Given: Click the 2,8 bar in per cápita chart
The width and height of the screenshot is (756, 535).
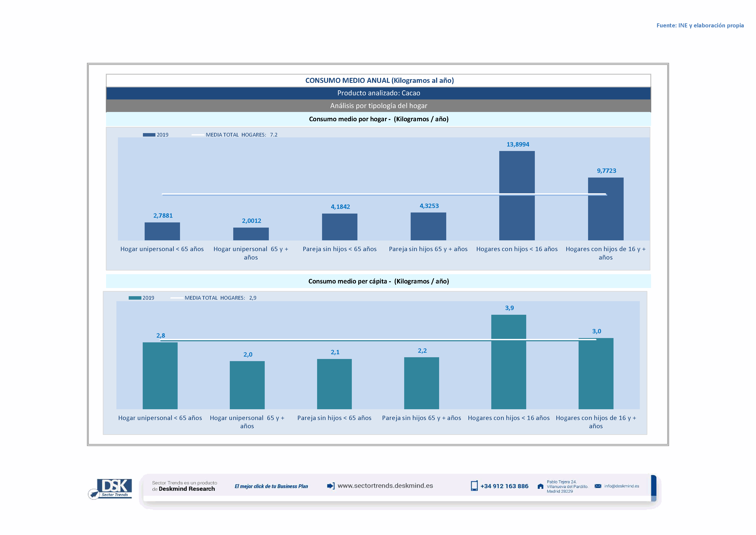Looking at the screenshot, I should coord(160,376).
